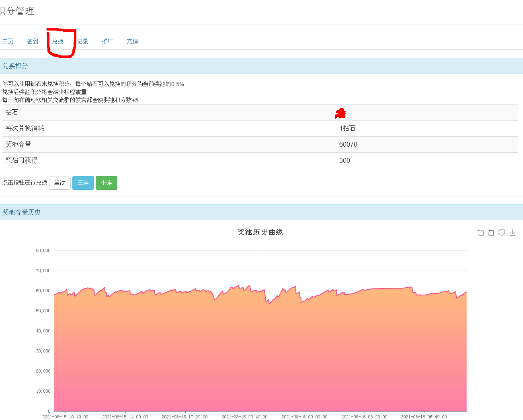Select the 预估可获得 row label
The image size is (523, 420).
point(21,160)
